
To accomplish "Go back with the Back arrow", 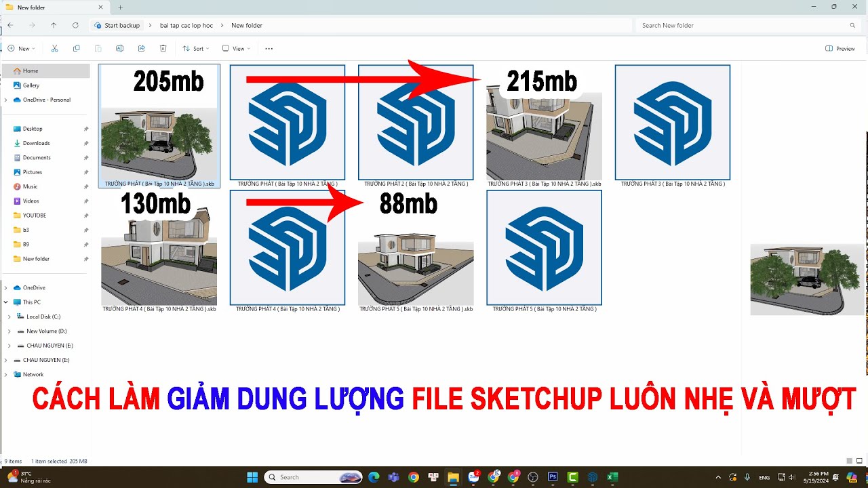I will click(10, 25).
